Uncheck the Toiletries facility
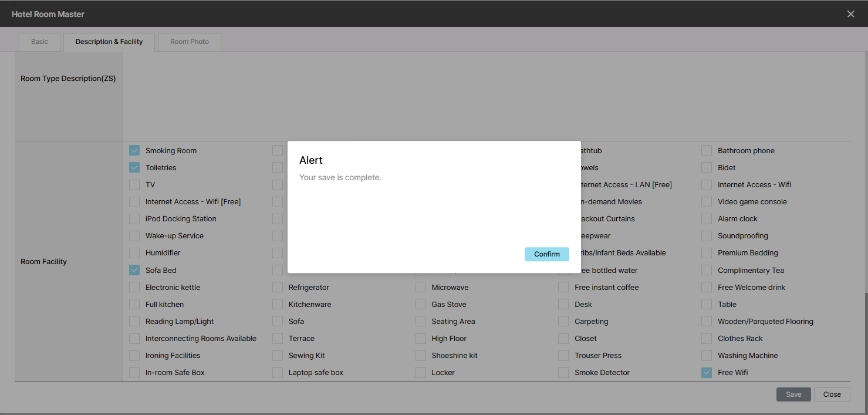The width and height of the screenshot is (868, 415). point(134,168)
